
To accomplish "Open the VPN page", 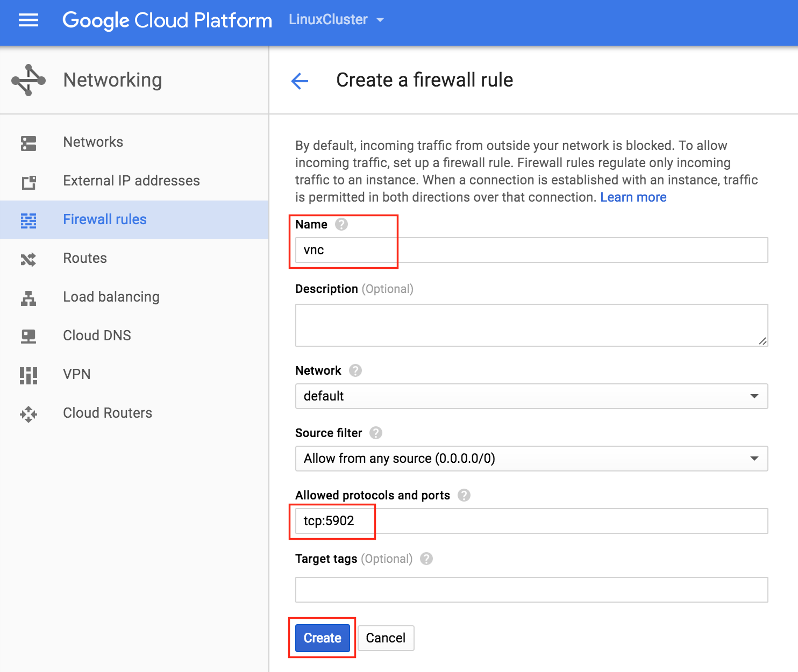I will click(134, 374).
